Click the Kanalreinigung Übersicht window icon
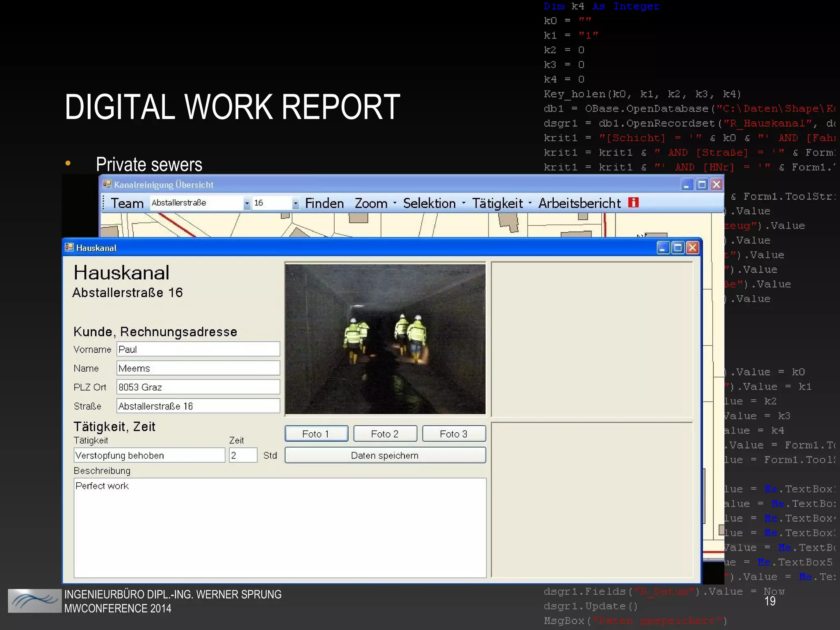The width and height of the screenshot is (840, 630). [x=107, y=185]
